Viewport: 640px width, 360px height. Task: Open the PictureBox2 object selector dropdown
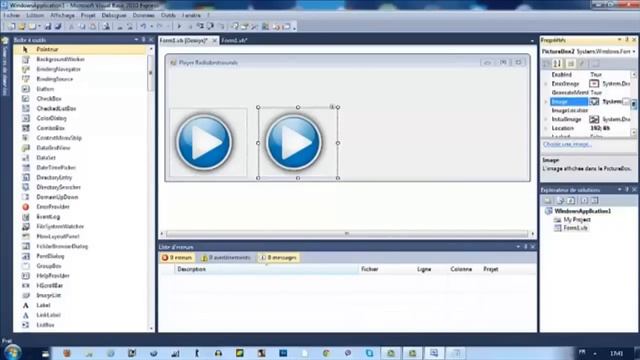click(x=634, y=51)
